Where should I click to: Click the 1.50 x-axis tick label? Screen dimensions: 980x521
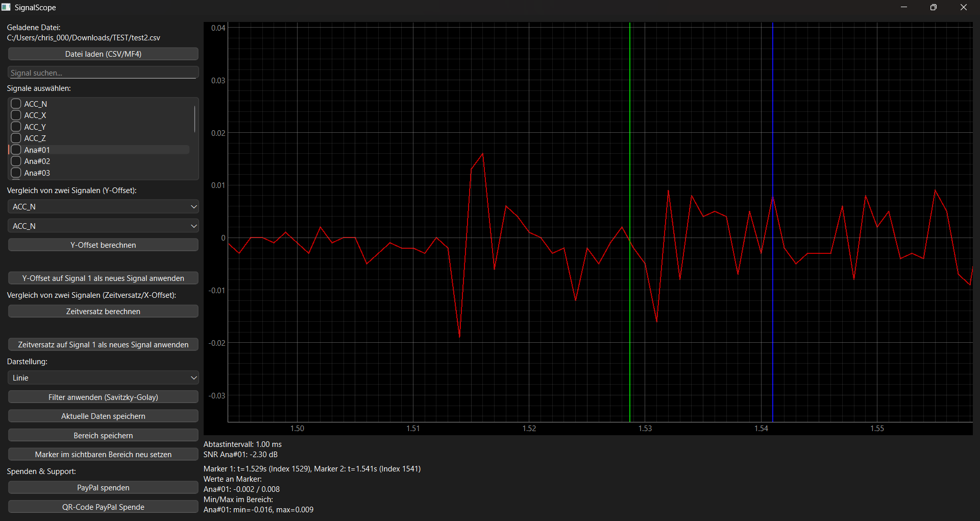coord(297,429)
